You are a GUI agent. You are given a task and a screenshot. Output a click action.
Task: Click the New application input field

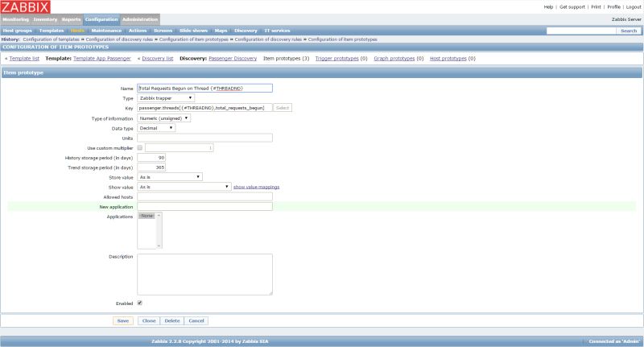pyautogui.click(x=204, y=207)
